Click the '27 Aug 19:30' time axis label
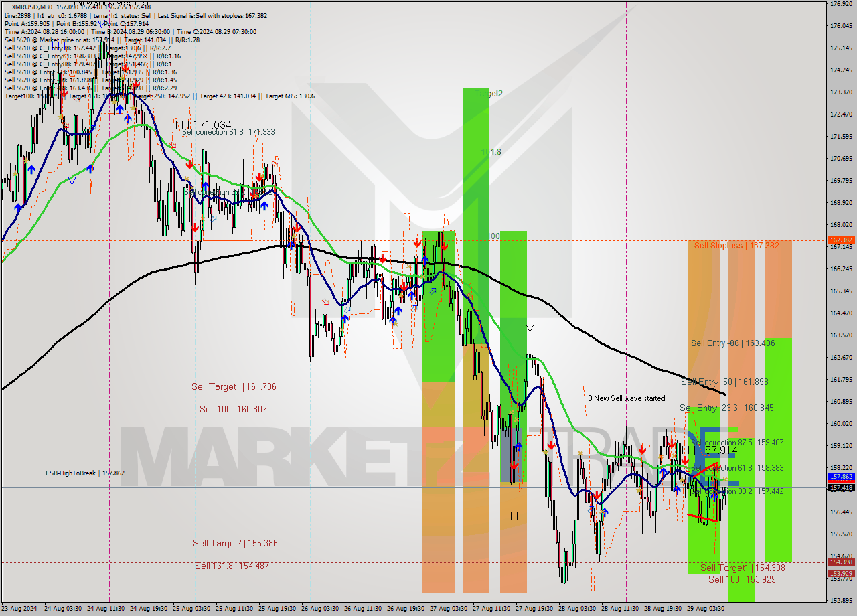This screenshot has height=616, width=857. click(535, 609)
